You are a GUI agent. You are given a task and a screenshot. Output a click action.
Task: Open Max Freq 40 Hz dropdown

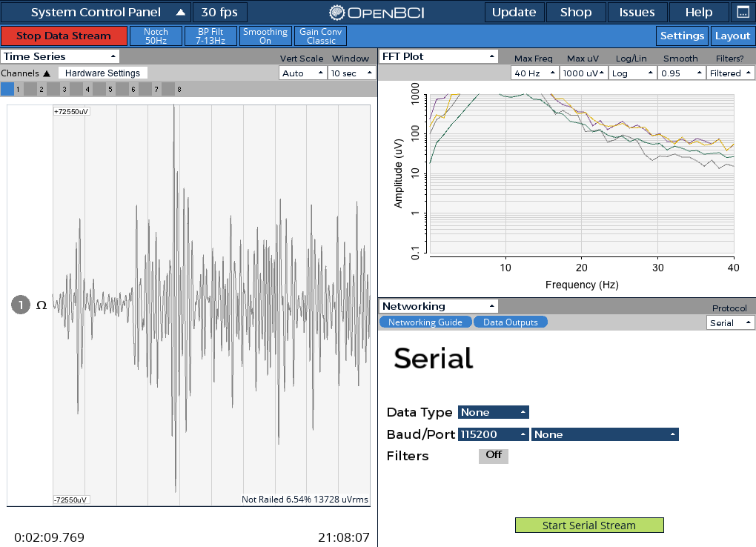[x=534, y=73]
